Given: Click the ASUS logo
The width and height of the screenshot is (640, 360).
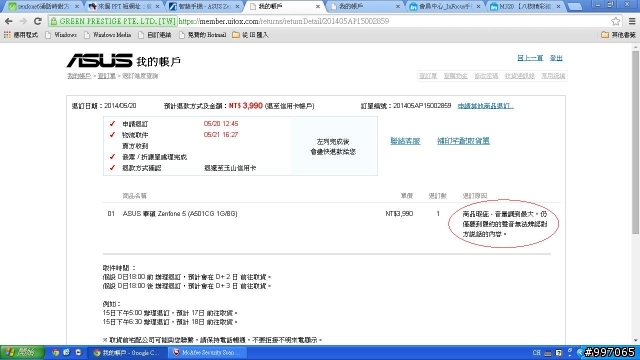Looking at the screenshot, I should pos(99,60).
